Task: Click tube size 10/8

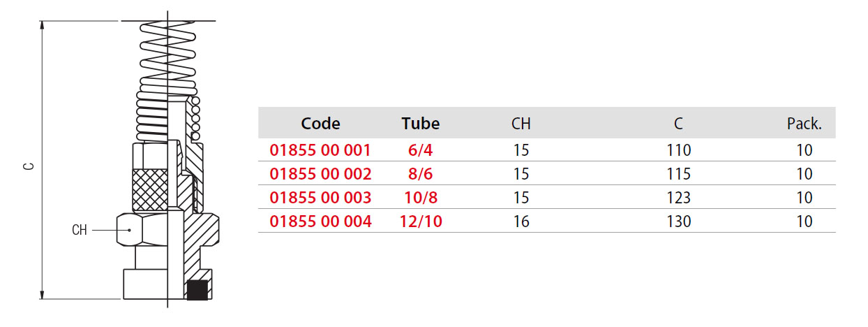Action: (421, 198)
